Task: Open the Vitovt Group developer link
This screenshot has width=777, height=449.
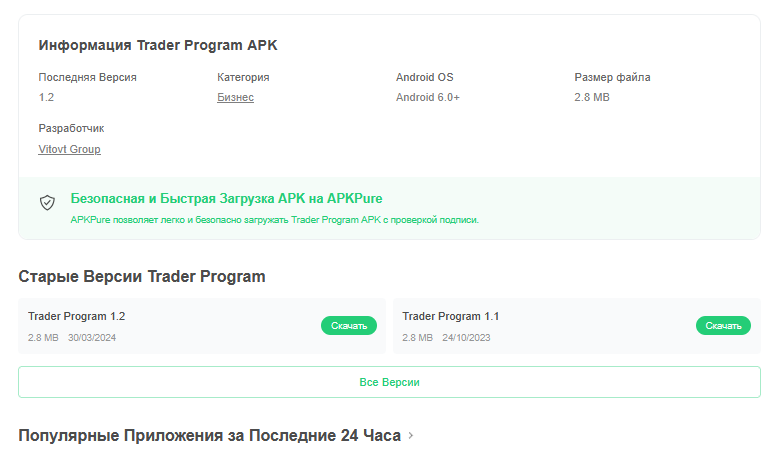Action: (69, 149)
